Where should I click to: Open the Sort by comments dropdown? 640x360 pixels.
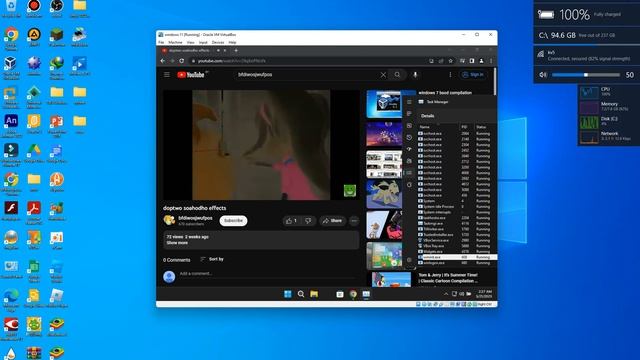212,259
